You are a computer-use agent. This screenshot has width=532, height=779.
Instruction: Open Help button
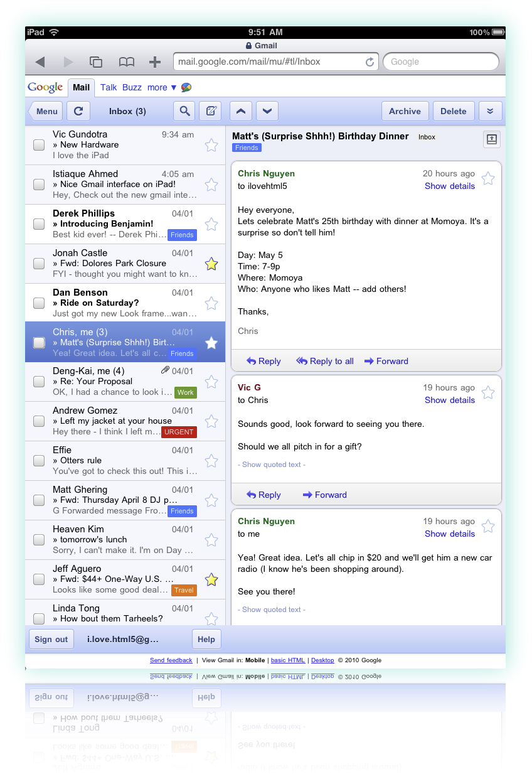pos(206,639)
